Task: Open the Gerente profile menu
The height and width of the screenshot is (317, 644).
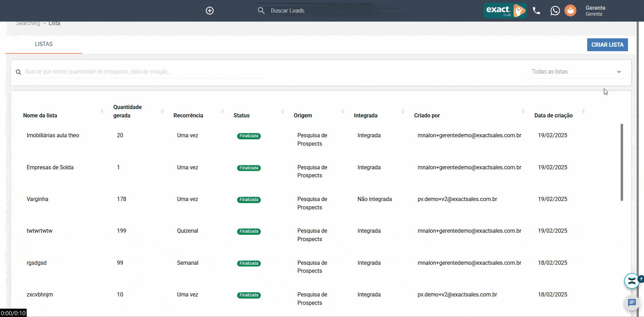Action: [x=595, y=11]
